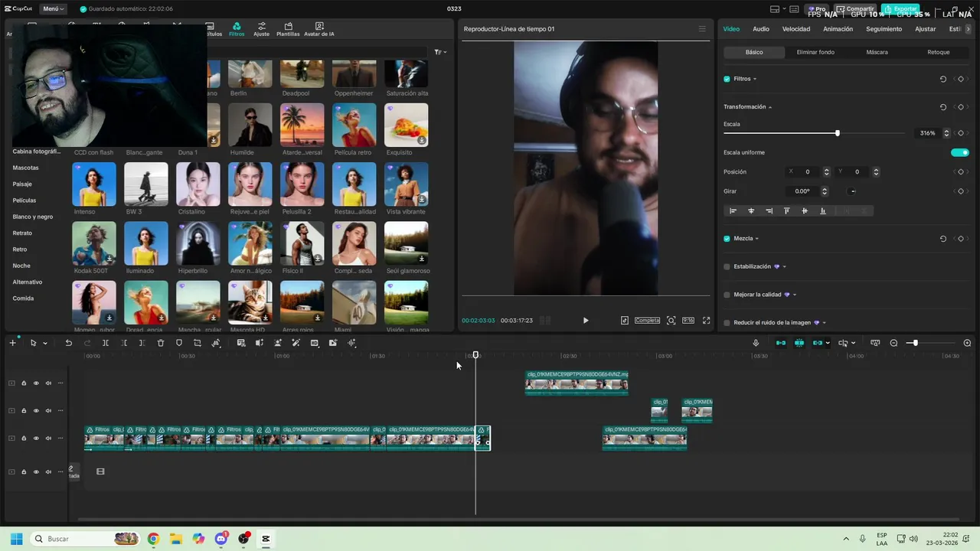Increase the Escala percentage stepper
This screenshot has height=551, width=980.
(946, 131)
